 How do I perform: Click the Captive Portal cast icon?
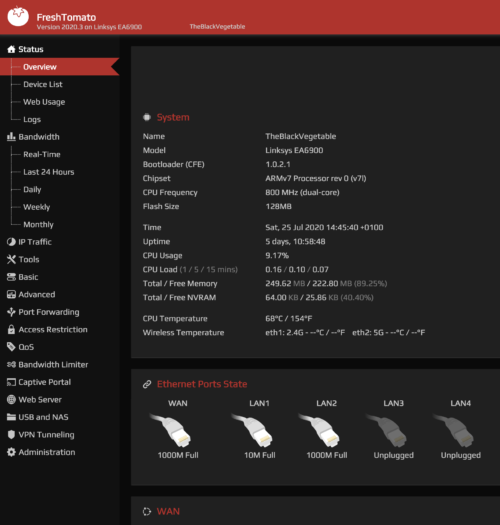click(x=11, y=382)
